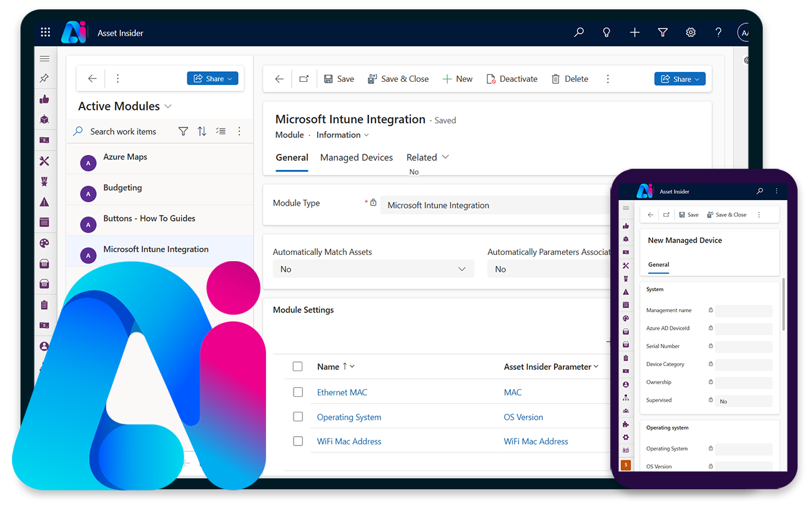Open the hierarchy icon in phone sidebar

(626, 397)
